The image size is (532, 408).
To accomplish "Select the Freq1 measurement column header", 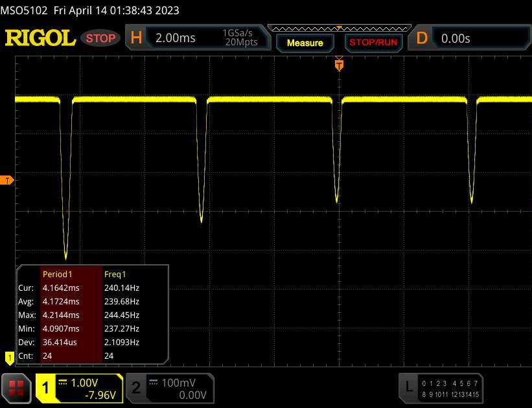I will [x=115, y=275].
